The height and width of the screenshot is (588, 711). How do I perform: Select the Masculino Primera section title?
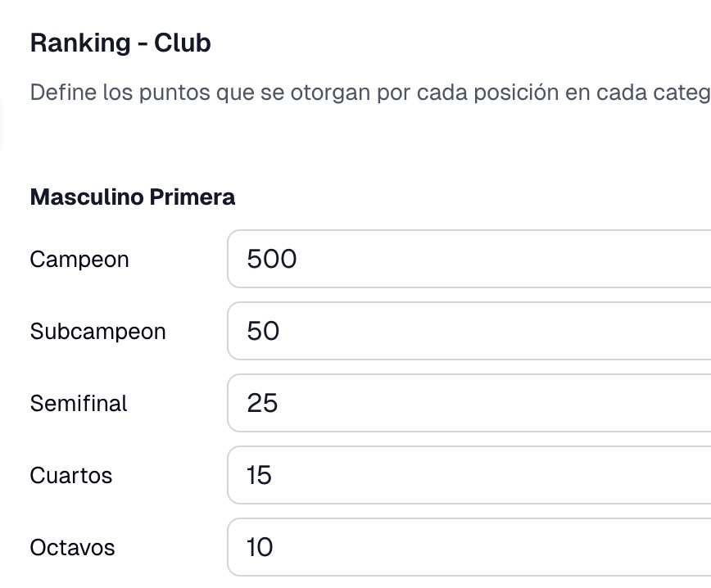click(132, 197)
